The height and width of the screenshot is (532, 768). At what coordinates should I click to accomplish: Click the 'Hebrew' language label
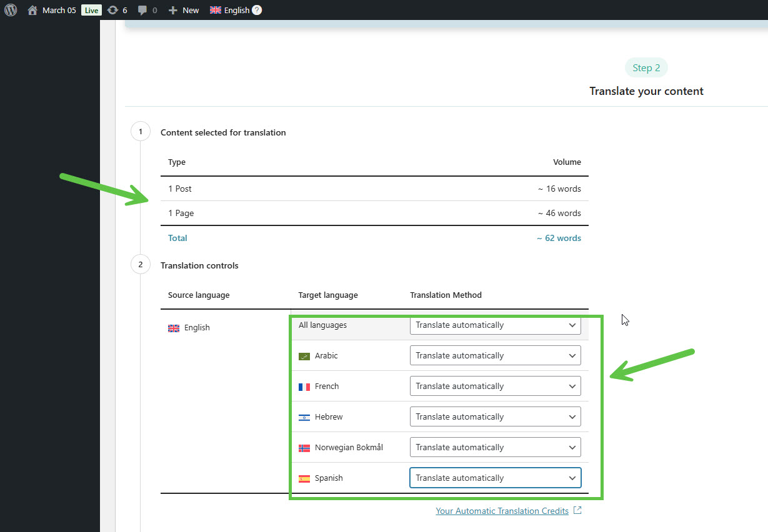(x=329, y=417)
